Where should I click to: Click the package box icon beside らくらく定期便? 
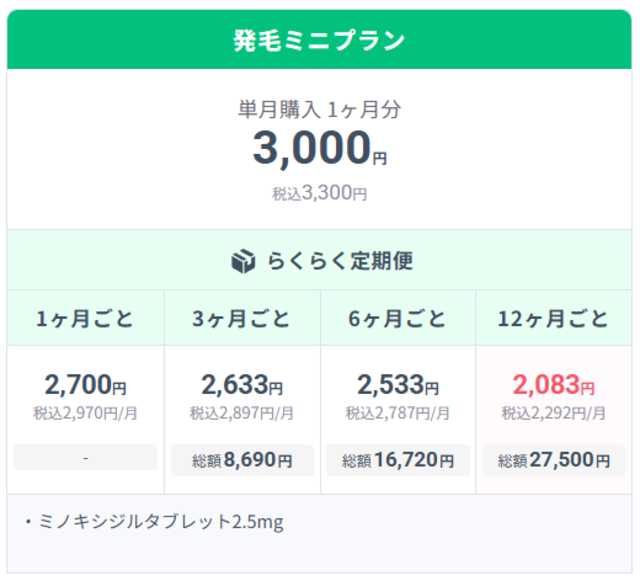point(244,261)
